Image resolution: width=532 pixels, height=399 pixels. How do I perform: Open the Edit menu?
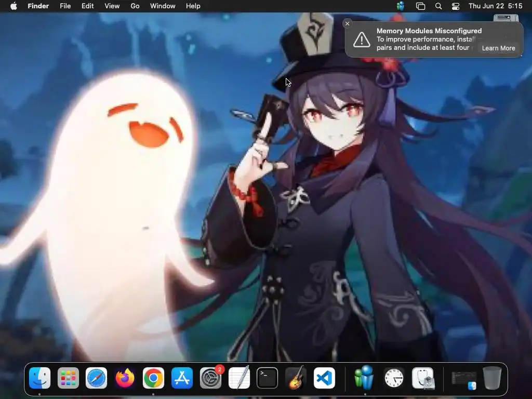pyautogui.click(x=87, y=6)
